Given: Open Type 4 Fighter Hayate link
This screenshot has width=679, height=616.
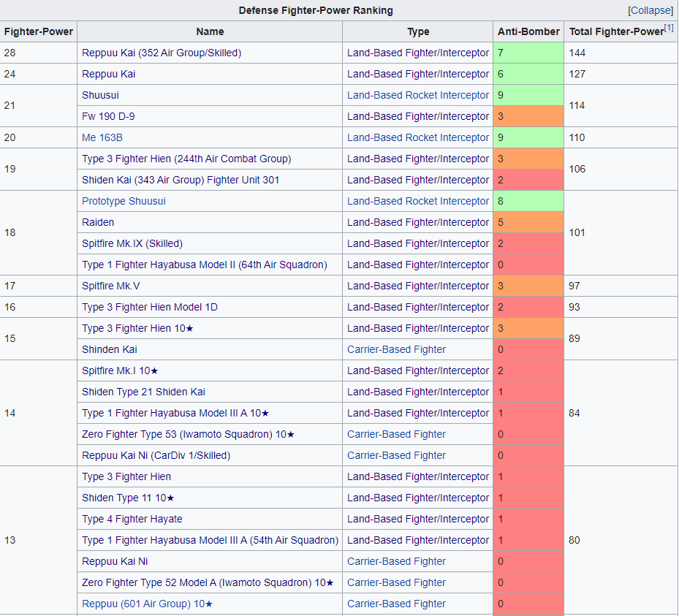Looking at the screenshot, I should tap(132, 520).
